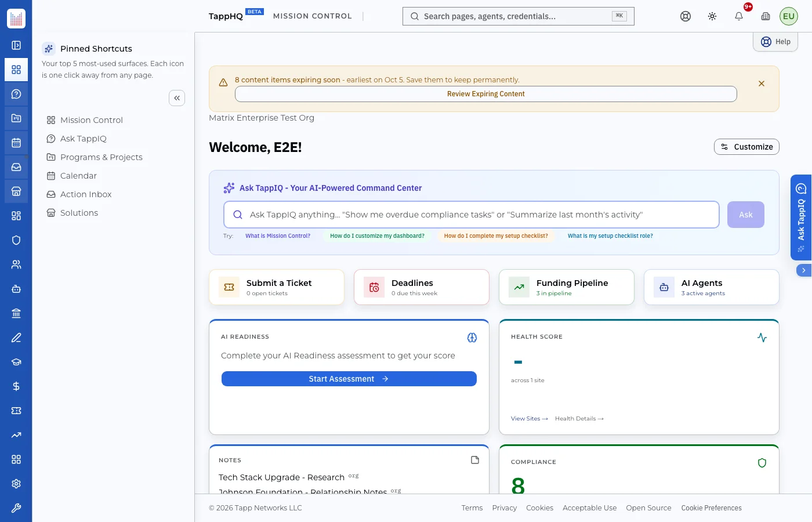Open Acceptable Use footer link
Viewport: 812px width, 522px height.
point(590,508)
